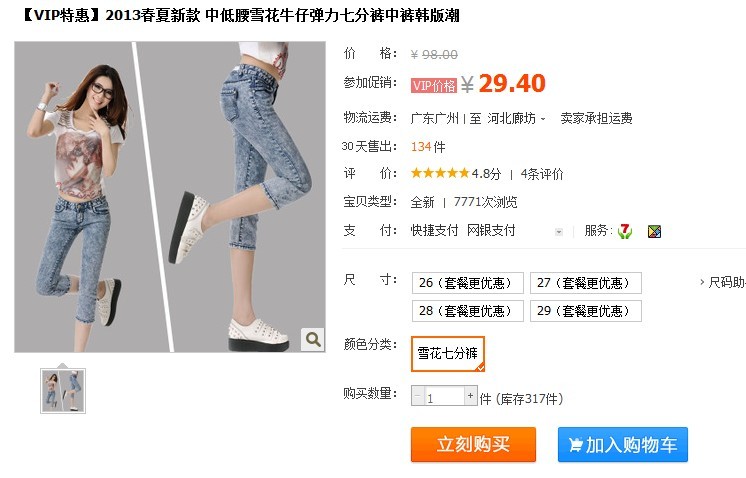Select size 26（套餐更优惠）
This screenshot has height=478, width=746.
468,283
